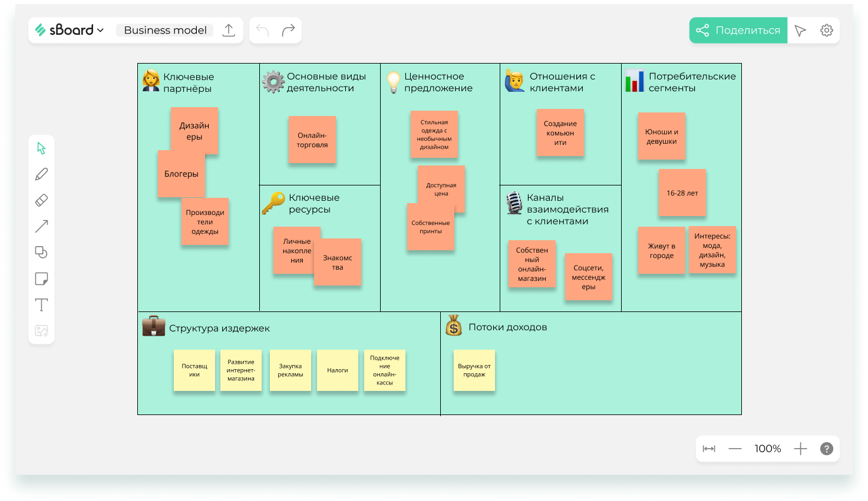868x501 pixels.
Task: Click the light bulb icon by Ценностное предложение
Action: coord(394,82)
